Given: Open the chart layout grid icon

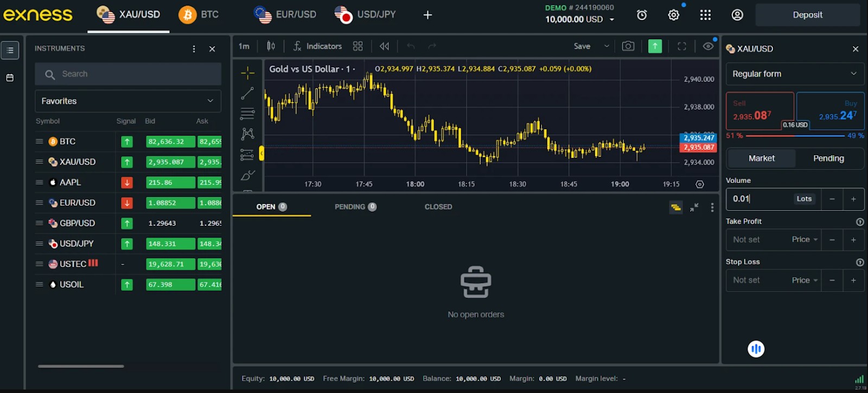Looking at the screenshot, I should click(358, 46).
